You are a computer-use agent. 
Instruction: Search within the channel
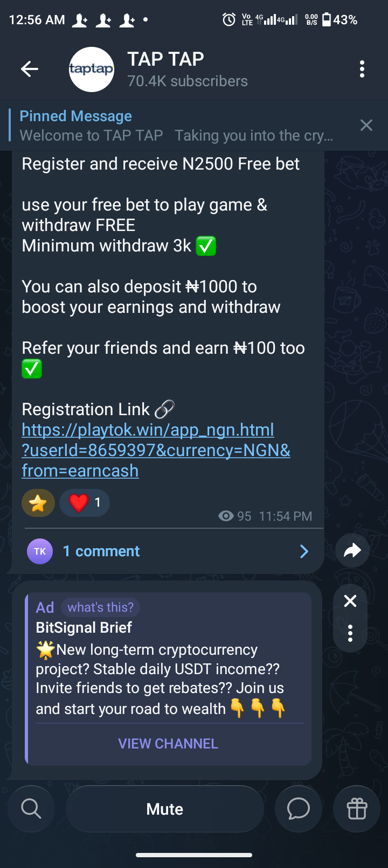[x=31, y=809]
